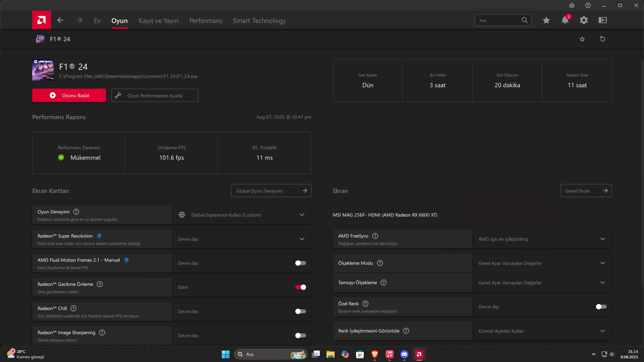Enable Radeon Image Sharpening toggle

[x=301, y=335]
